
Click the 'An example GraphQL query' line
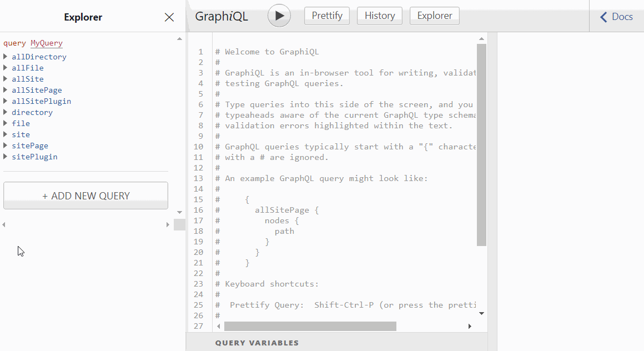coord(321,178)
